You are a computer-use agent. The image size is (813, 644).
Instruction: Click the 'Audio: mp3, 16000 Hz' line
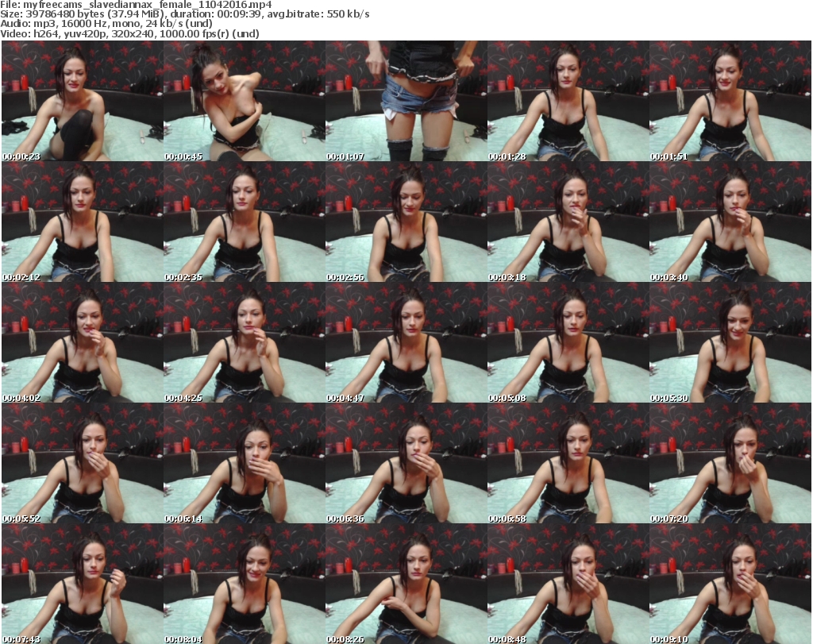pyautogui.click(x=106, y=23)
